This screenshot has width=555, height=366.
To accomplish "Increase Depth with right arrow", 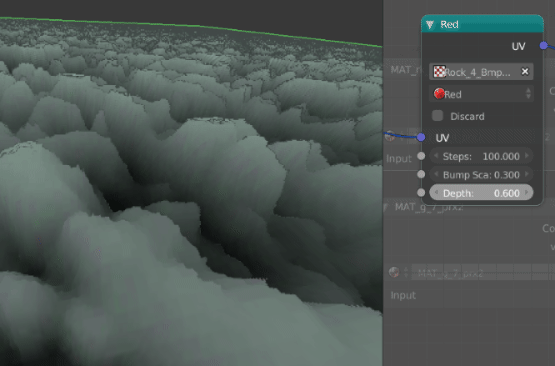I will 527,193.
